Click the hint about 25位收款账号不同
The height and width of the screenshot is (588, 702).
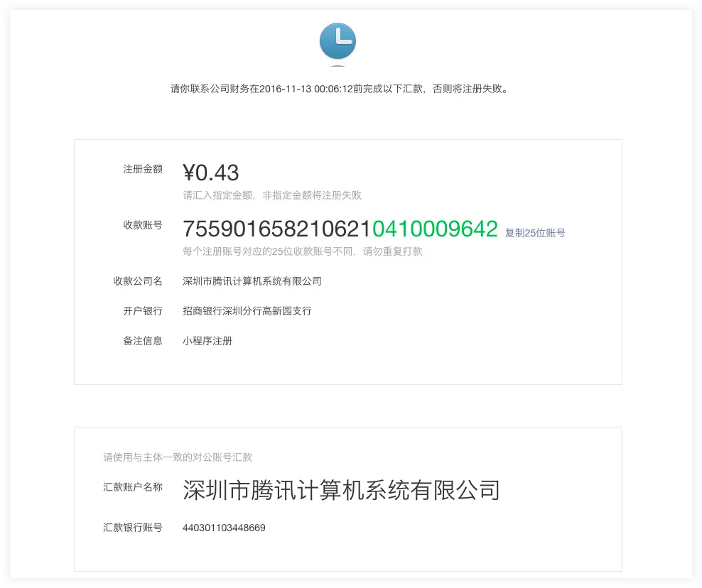[x=303, y=251]
